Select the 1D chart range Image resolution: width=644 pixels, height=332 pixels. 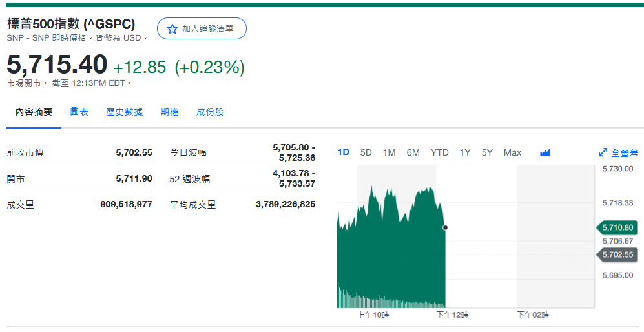[344, 152]
